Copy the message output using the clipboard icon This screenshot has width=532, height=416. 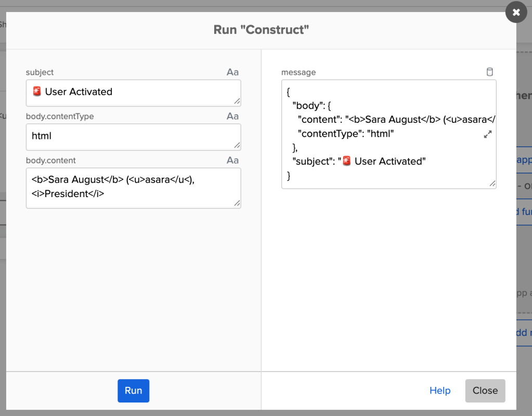[x=489, y=72]
